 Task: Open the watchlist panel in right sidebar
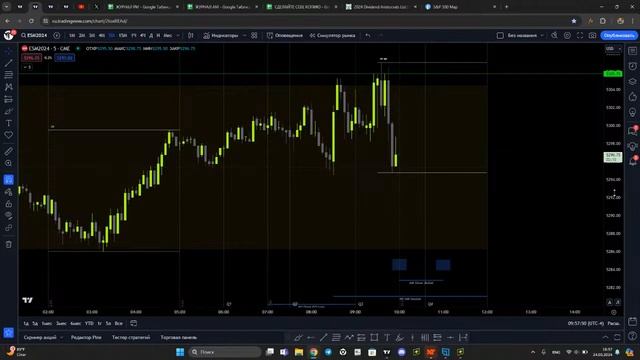(632, 51)
